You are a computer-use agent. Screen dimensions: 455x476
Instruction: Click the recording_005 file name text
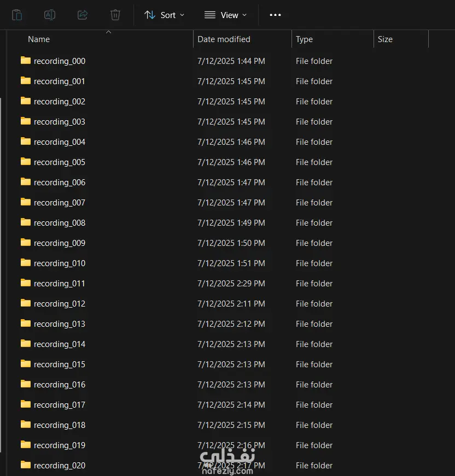60,162
